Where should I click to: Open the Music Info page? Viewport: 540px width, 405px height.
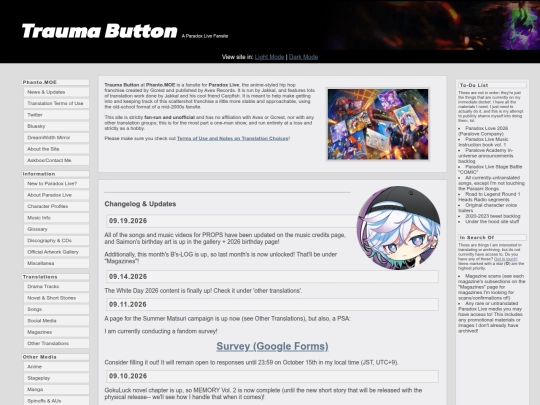point(56,218)
